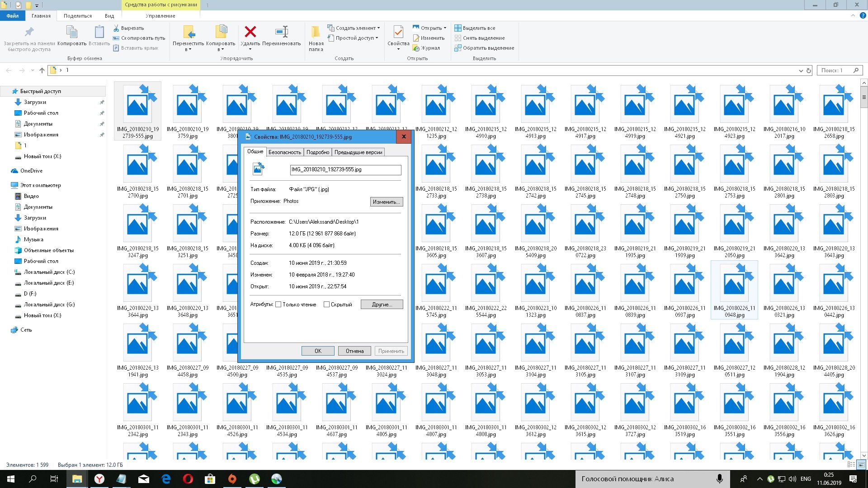Click the up-arrow navigation icon
This screenshot has height=488, width=868.
42,70
